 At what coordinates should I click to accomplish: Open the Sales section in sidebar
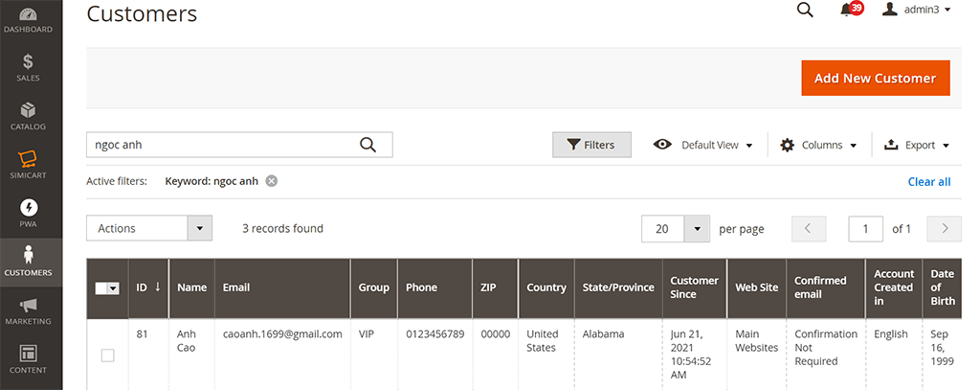[x=29, y=67]
